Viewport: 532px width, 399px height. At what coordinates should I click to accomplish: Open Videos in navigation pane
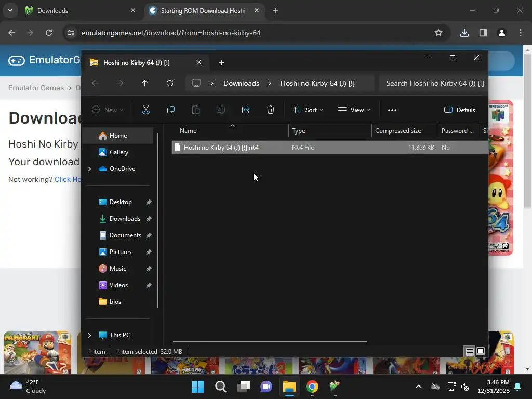pos(118,285)
